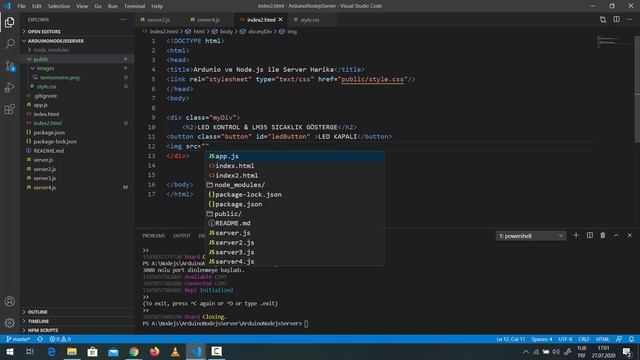
Task: Open the Search view in activity bar
Action: tap(9, 44)
